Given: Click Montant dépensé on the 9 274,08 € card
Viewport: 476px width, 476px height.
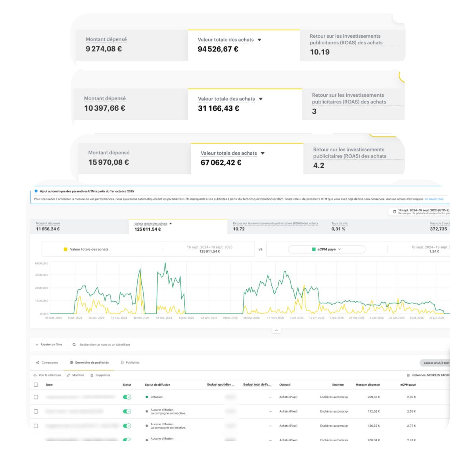Looking at the screenshot, I should tap(106, 39).
